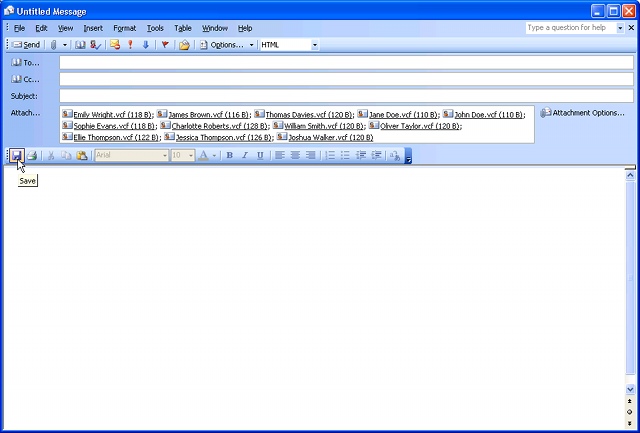Image resolution: width=640 pixels, height=433 pixels.
Task: Toggle numbered list
Action: coord(330,155)
